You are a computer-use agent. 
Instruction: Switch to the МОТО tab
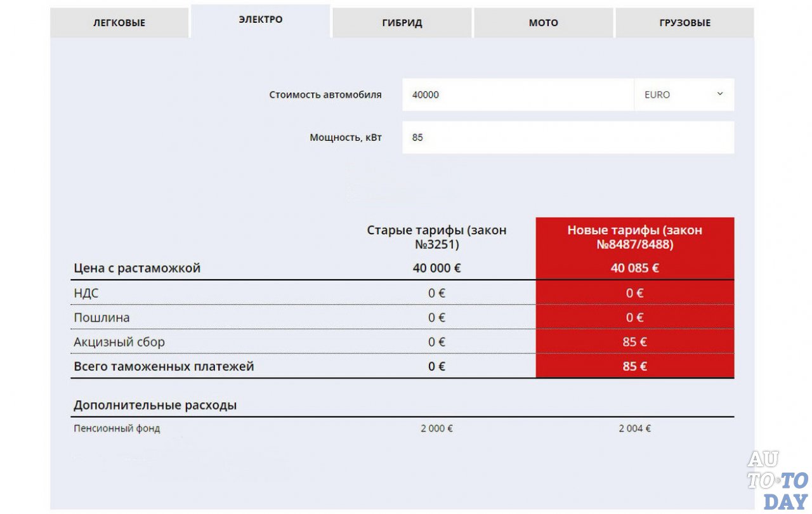pos(544,23)
